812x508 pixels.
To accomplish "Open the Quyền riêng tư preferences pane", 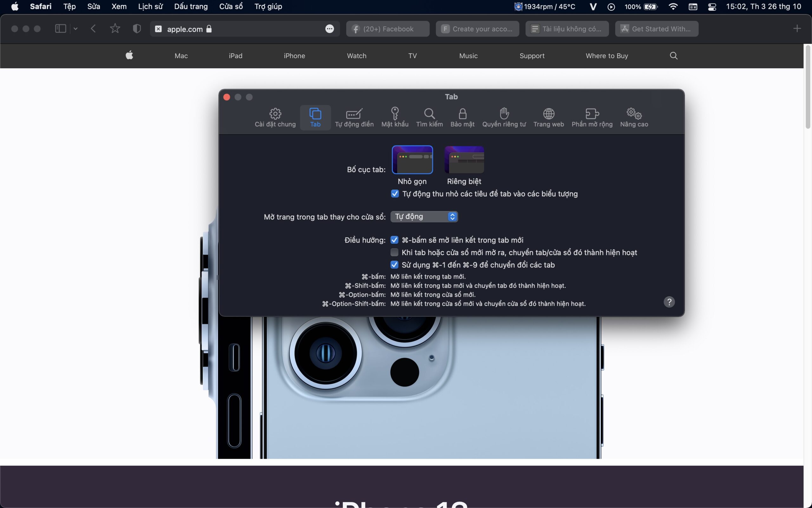I will [504, 117].
